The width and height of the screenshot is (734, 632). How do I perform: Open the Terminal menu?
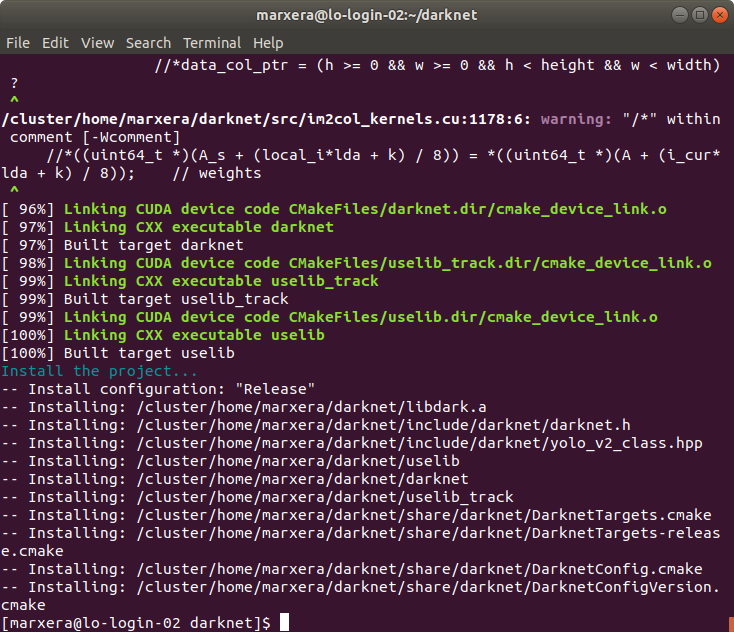[212, 43]
